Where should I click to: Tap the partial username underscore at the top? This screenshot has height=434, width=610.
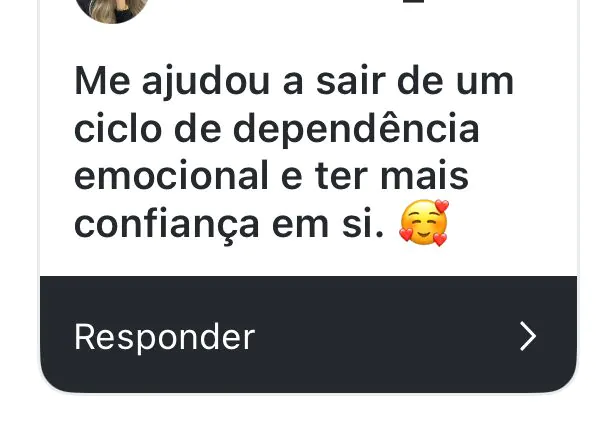click(x=413, y=2)
